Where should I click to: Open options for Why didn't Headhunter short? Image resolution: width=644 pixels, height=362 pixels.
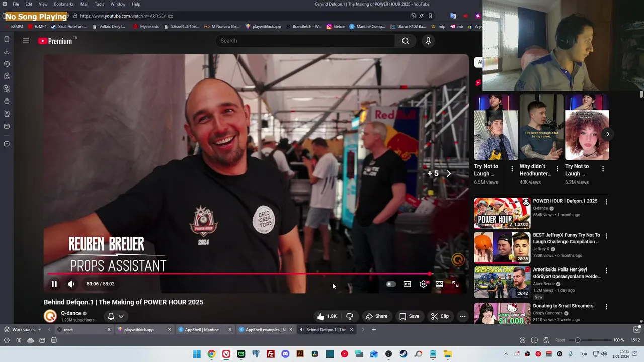(557, 169)
